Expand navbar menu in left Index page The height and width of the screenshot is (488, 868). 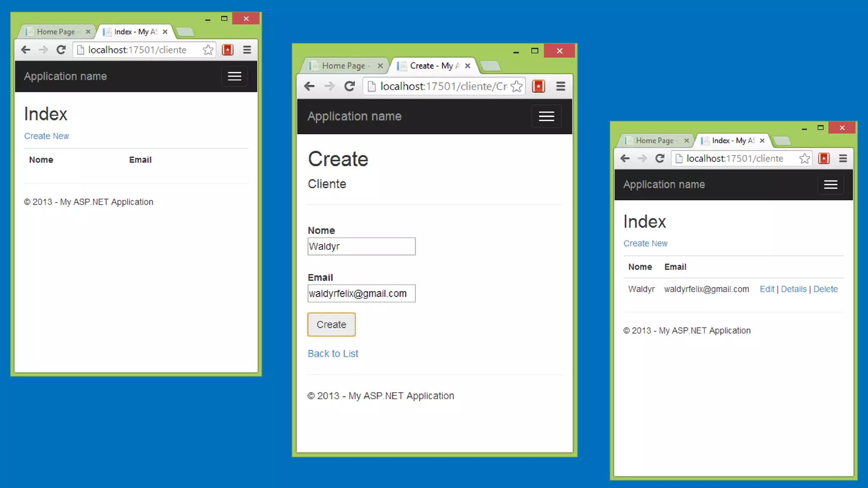tap(234, 76)
